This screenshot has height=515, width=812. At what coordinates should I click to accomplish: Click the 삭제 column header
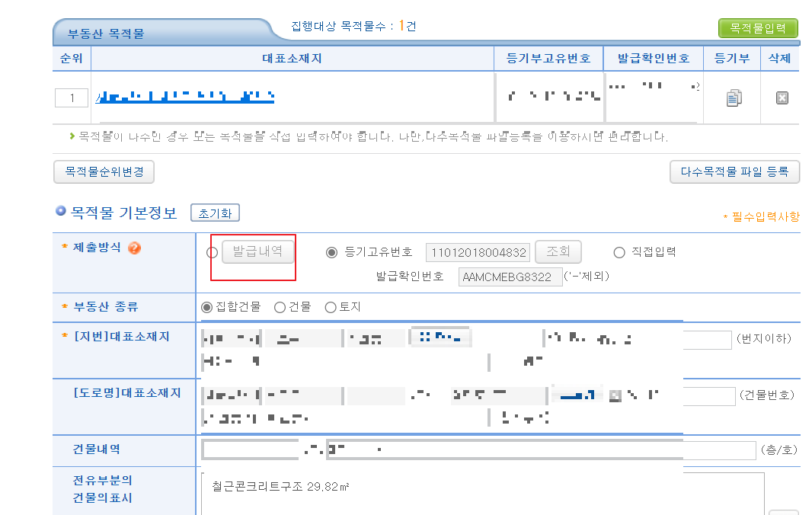[x=780, y=59]
